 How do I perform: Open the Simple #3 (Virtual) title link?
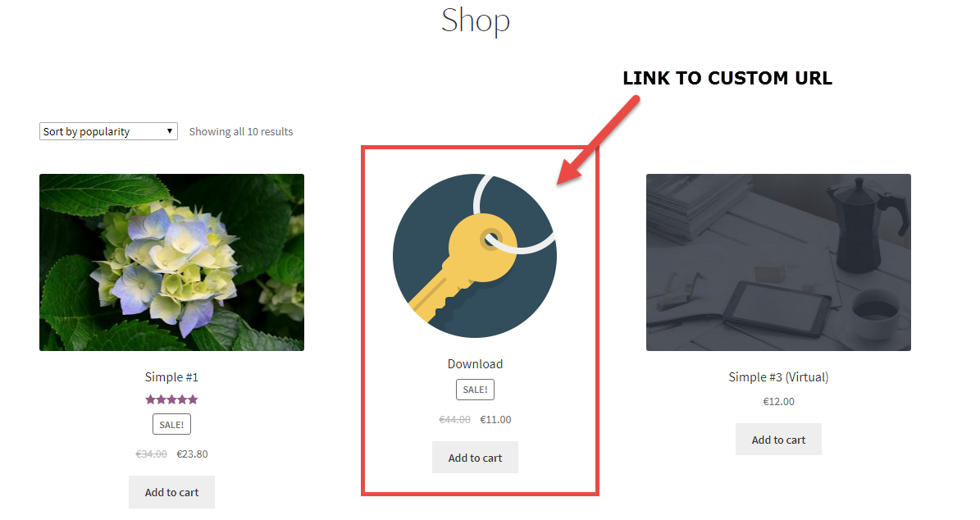(778, 376)
